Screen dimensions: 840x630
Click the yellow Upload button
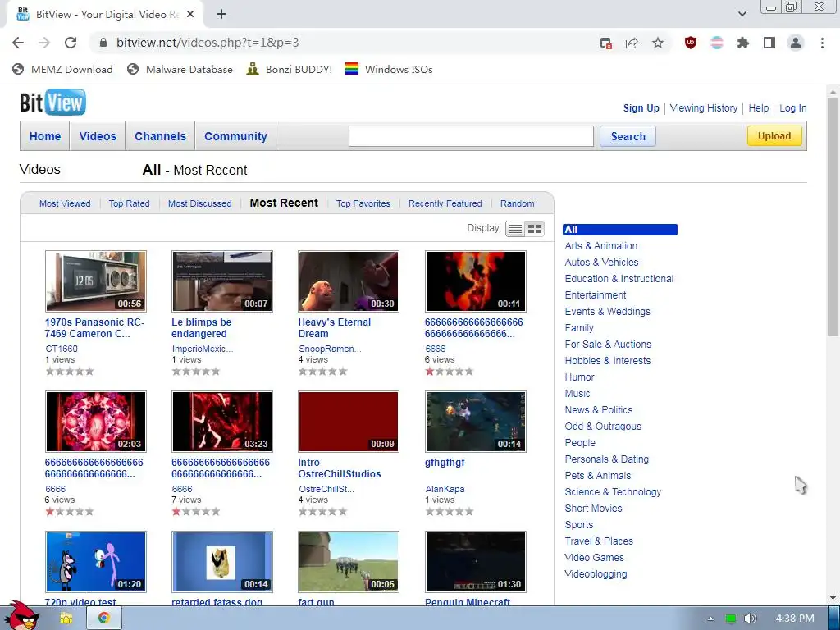(774, 135)
